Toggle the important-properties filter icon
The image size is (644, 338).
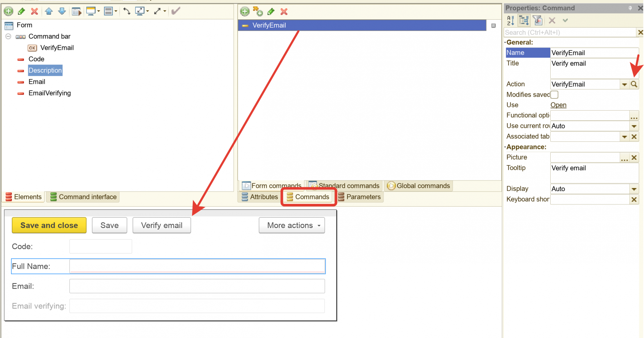pyautogui.click(x=537, y=20)
